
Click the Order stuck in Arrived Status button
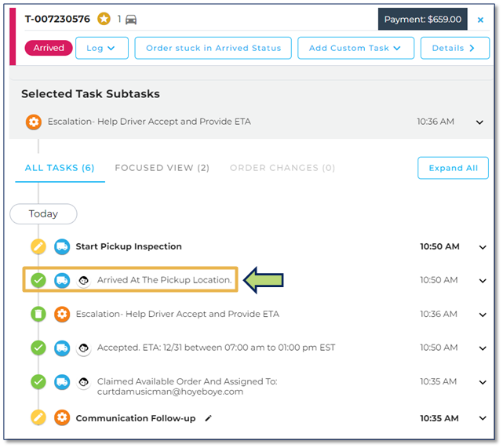point(213,48)
